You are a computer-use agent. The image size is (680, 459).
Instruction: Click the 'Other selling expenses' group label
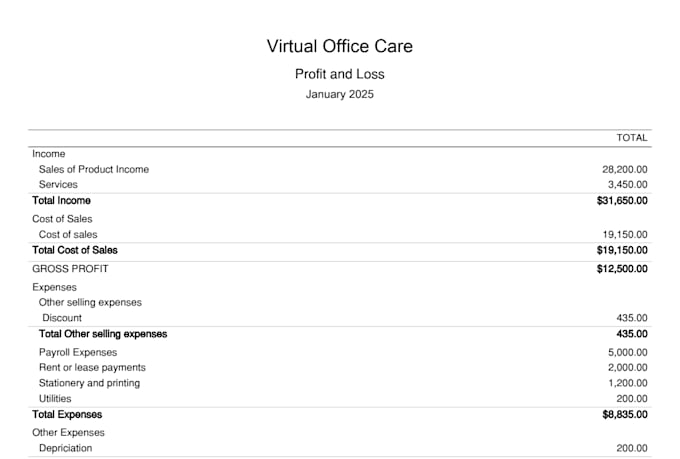(90, 302)
